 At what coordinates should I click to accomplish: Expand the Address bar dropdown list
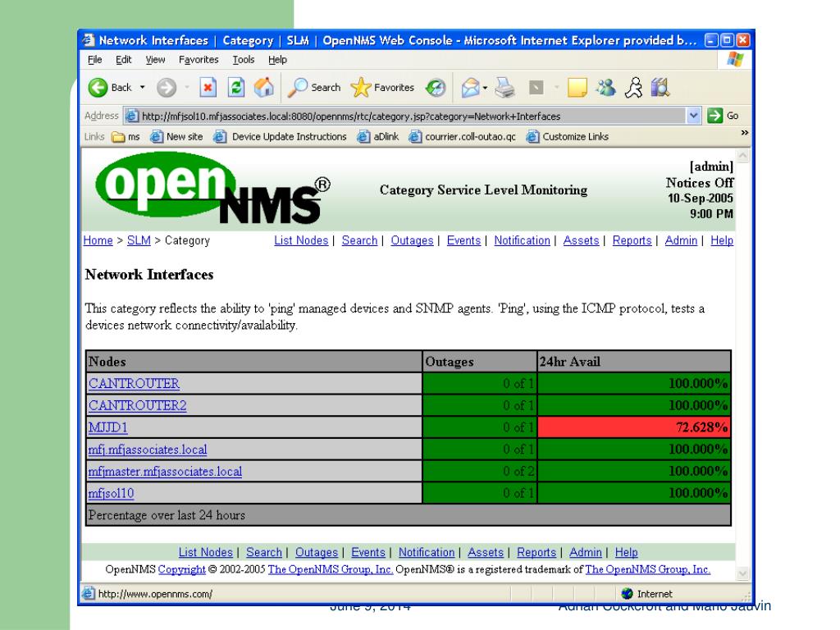[x=693, y=116]
